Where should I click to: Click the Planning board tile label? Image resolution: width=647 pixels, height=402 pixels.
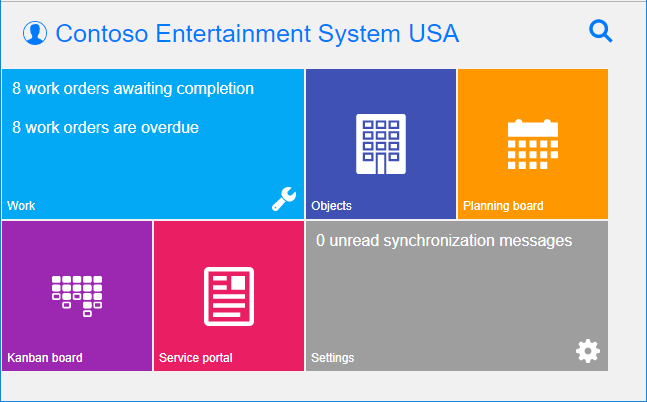pyautogui.click(x=503, y=206)
